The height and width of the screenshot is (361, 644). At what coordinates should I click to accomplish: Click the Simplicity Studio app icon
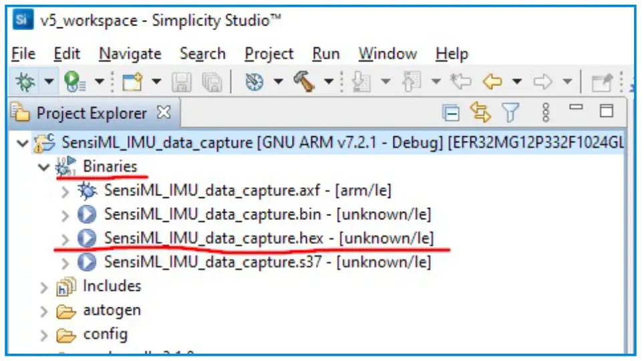pyautogui.click(x=23, y=20)
